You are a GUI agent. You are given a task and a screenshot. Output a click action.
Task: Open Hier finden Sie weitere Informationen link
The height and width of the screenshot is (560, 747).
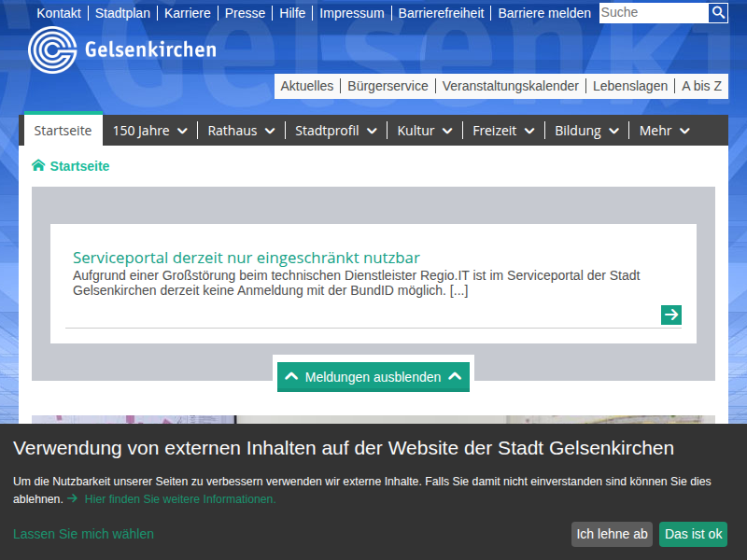(x=179, y=499)
